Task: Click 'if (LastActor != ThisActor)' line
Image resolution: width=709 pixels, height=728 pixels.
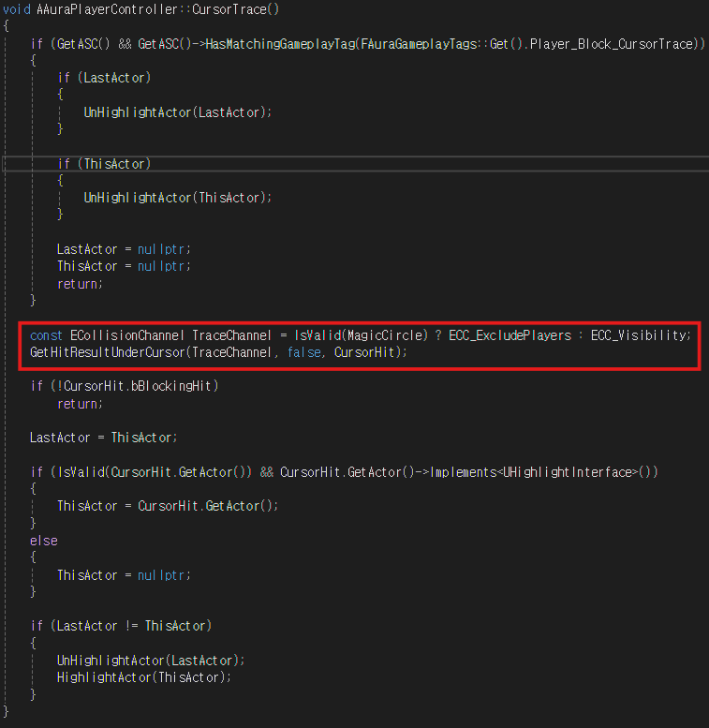Action: coord(121,626)
